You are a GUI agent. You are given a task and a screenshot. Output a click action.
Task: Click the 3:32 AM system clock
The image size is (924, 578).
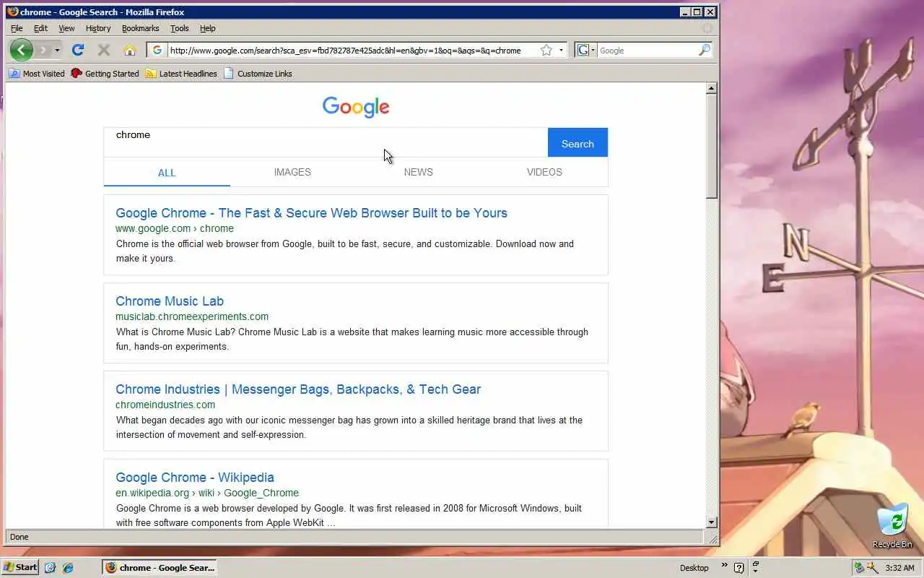coord(899,568)
